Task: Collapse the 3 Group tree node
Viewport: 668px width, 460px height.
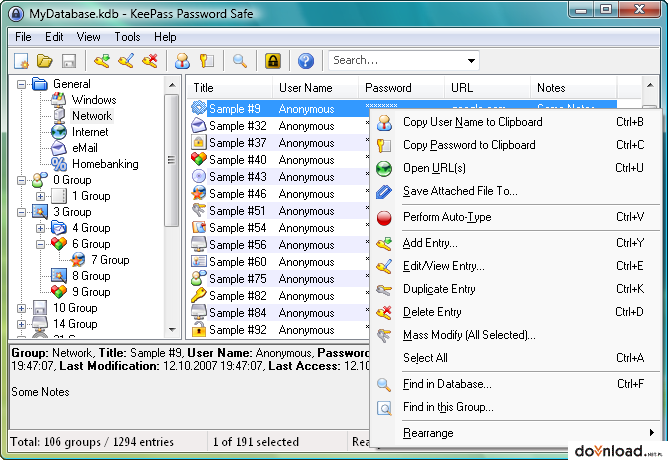Action: coord(21,212)
